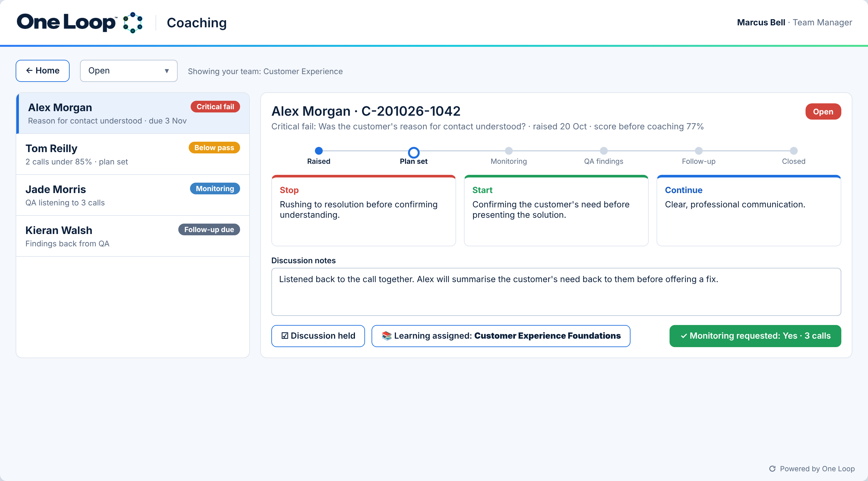Viewport: 868px width, 481px height.
Task: Select Alex Morgan in the coaching list
Action: pos(133,113)
